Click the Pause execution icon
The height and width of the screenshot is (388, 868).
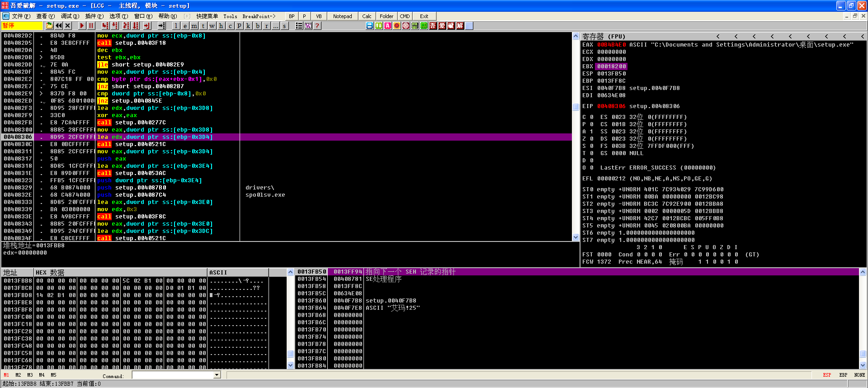[91, 26]
